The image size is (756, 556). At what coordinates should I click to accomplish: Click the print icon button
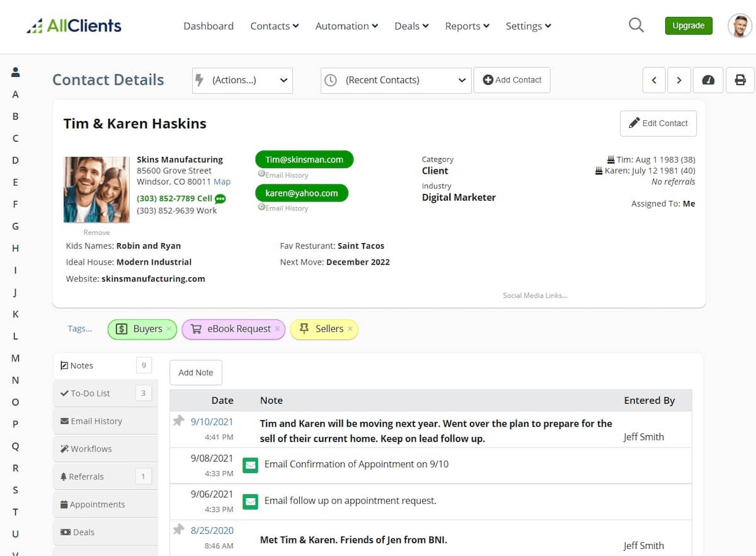coord(740,80)
